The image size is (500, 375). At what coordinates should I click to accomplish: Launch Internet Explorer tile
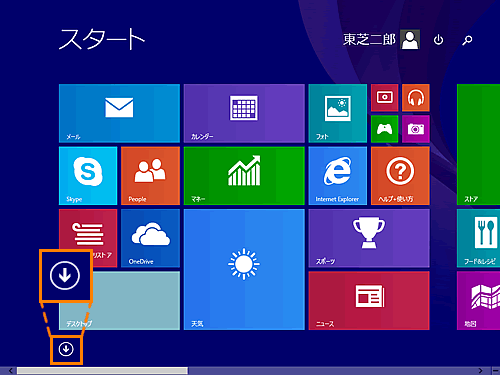(x=338, y=176)
